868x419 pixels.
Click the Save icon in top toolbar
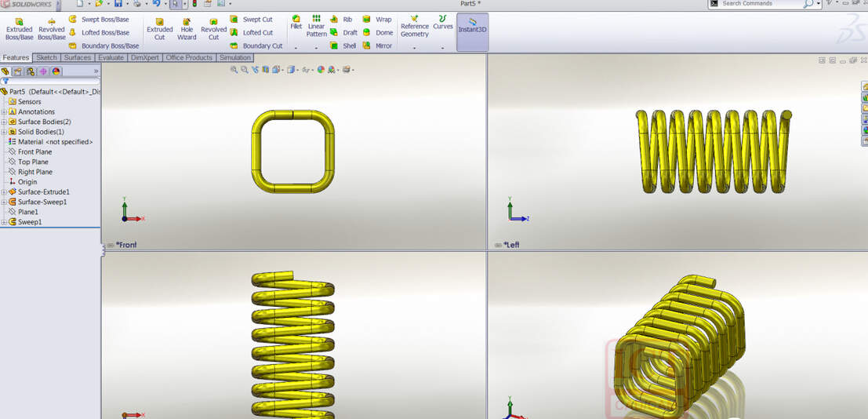point(118,3)
